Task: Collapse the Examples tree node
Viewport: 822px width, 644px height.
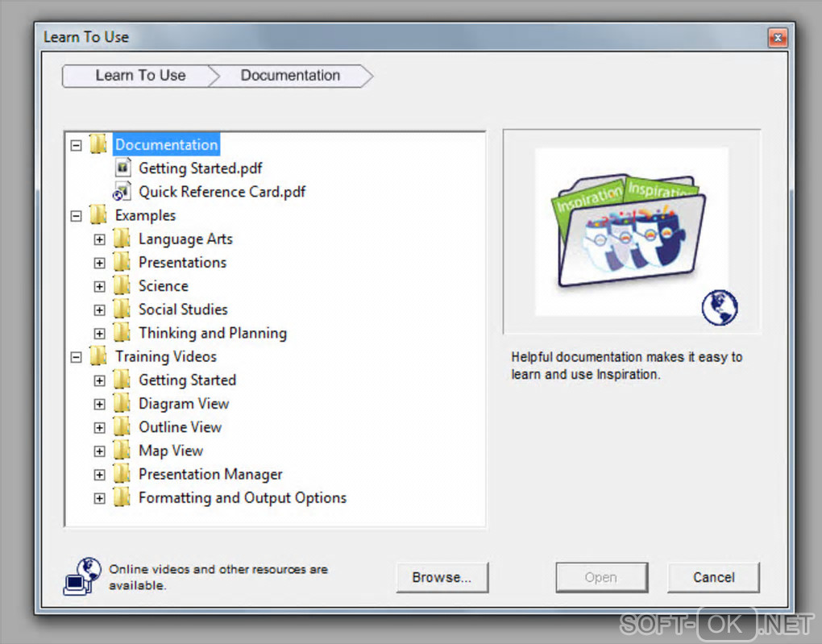Action: coord(76,216)
